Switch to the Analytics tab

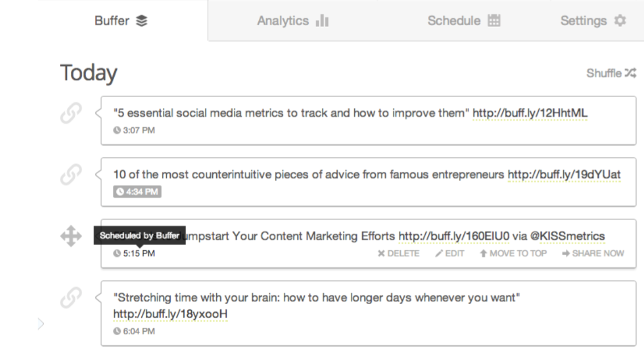point(293,20)
